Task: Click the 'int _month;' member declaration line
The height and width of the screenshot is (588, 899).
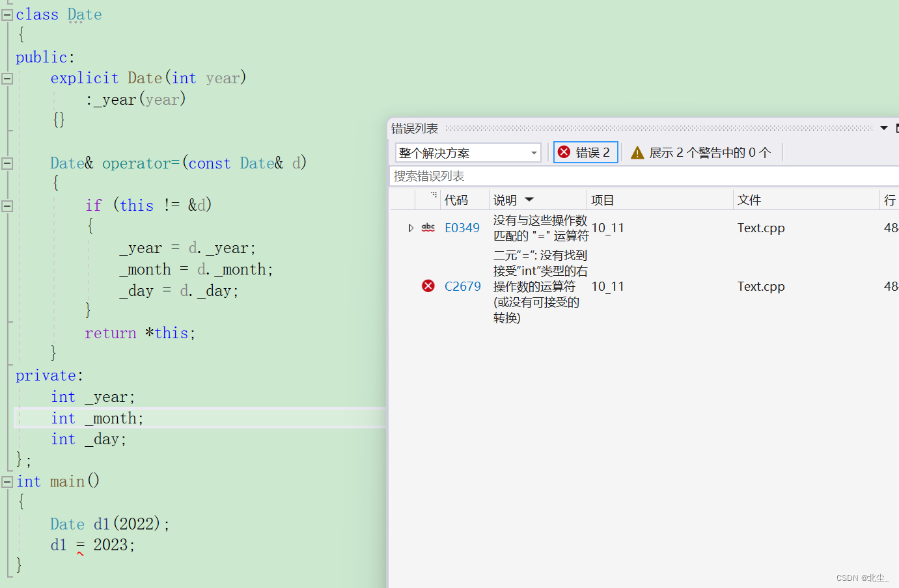Action: (98, 418)
